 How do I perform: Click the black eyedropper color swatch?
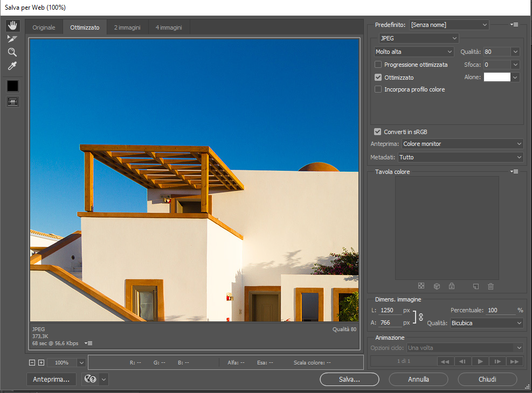12,86
